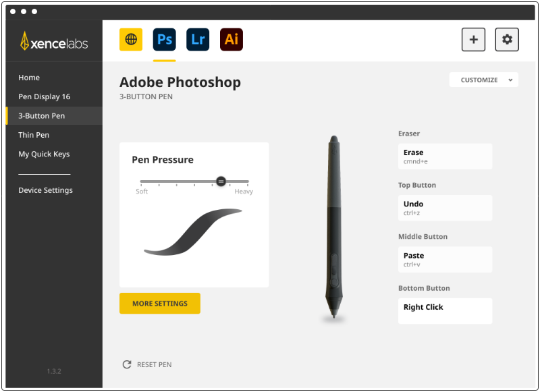Screen dimensions: 540x392
Task: Click the Reset Pen circular arrow icon
Action: tap(127, 364)
